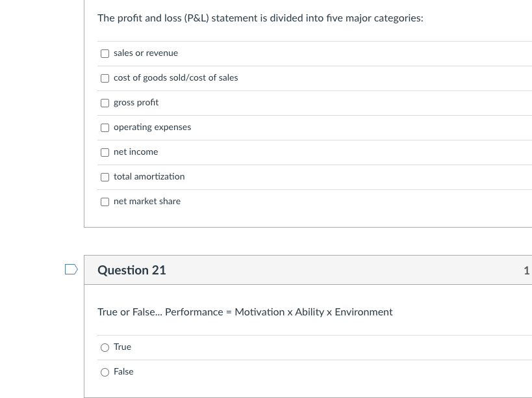
Task: Check the "gross profit" option
Action: pyautogui.click(x=105, y=103)
